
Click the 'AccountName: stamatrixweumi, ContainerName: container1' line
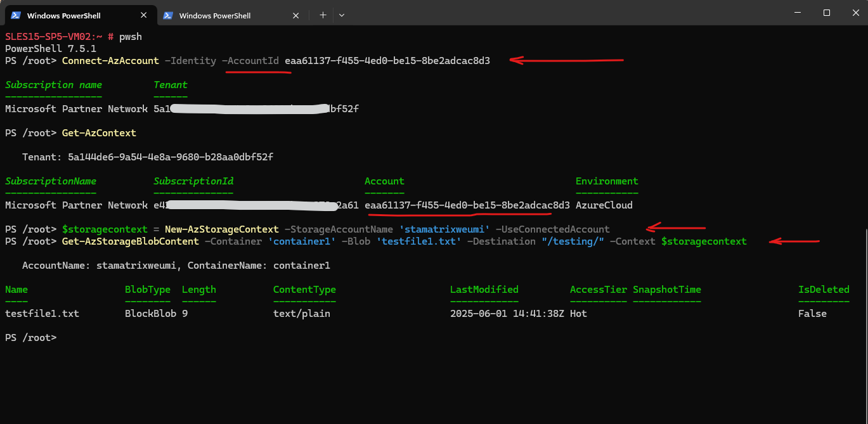click(x=176, y=266)
